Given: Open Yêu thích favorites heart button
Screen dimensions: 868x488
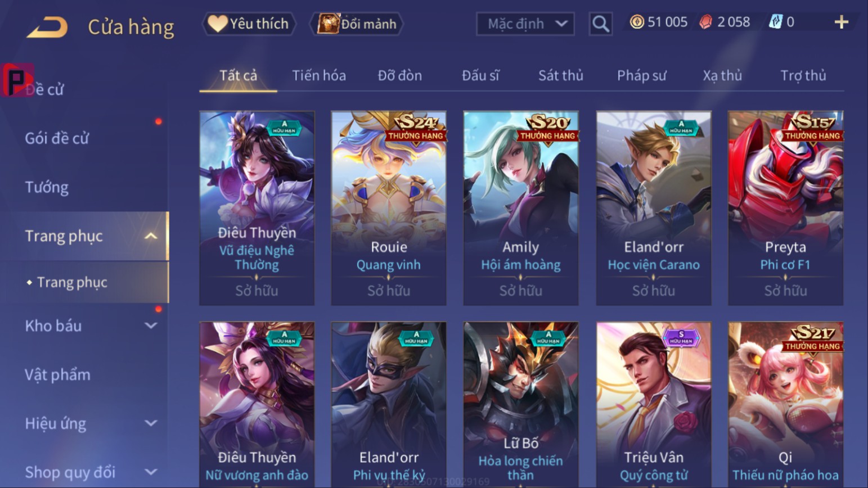Looking at the screenshot, I should tap(249, 24).
